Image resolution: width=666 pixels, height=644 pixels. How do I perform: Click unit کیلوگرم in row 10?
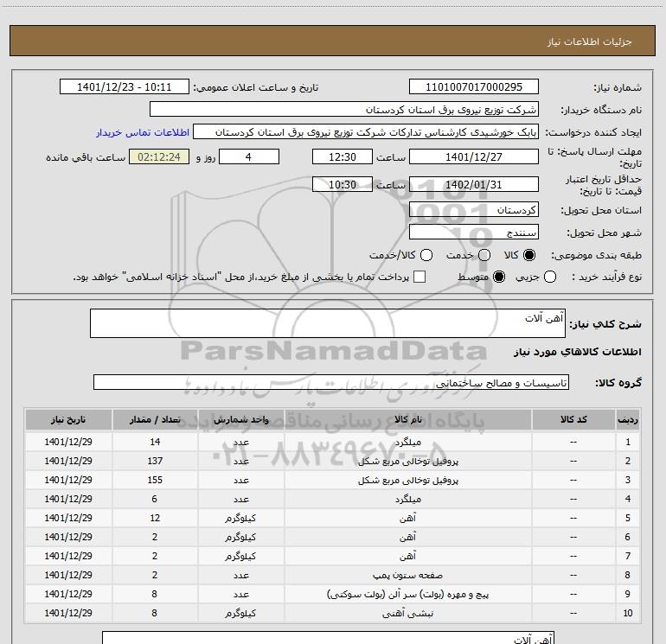[240, 613]
